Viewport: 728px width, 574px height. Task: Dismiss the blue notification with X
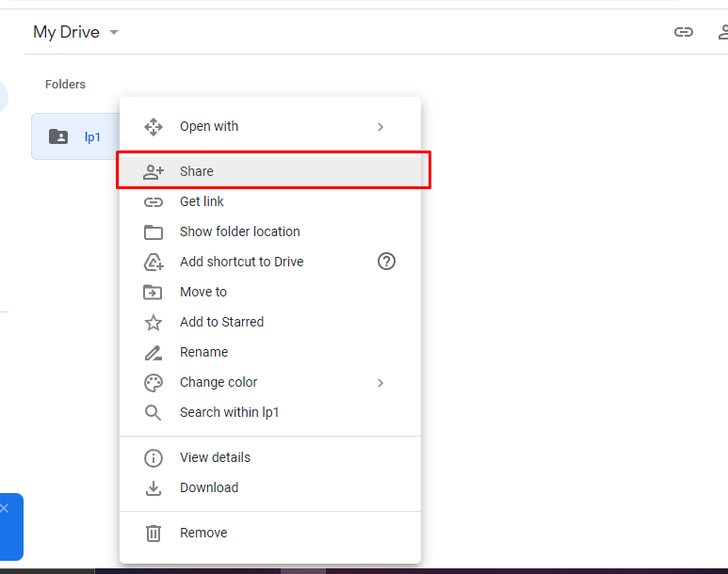[x=5, y=508]
